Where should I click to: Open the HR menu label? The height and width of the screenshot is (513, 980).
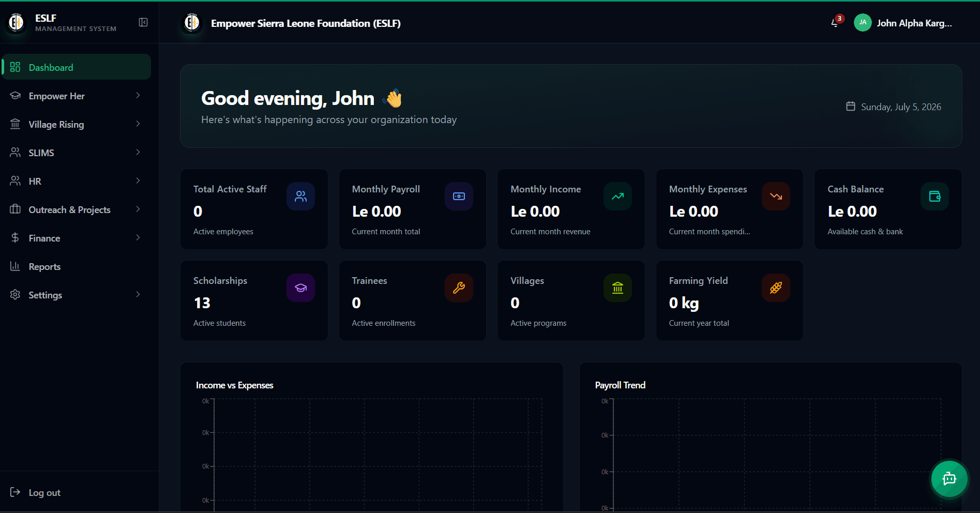(x=35, y=181)
